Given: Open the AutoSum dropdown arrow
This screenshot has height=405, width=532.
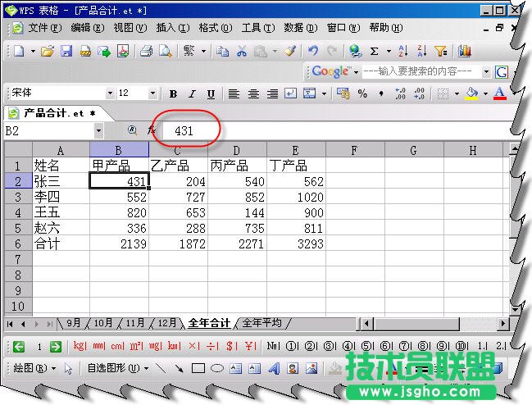Looking at the screenshot, I should click(389, 52).
